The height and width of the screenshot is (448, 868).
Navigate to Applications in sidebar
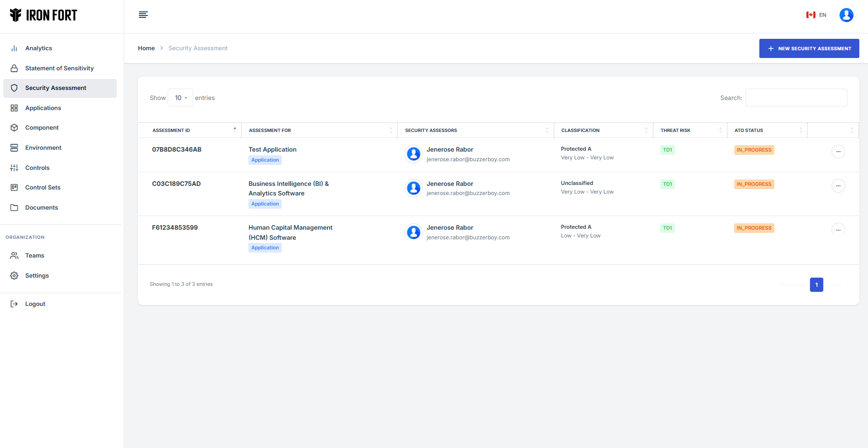click(43, 108)
